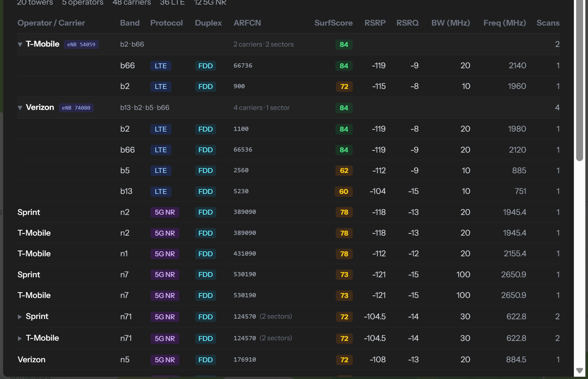Click the FDD tag on n5 row

pos(205,360)
